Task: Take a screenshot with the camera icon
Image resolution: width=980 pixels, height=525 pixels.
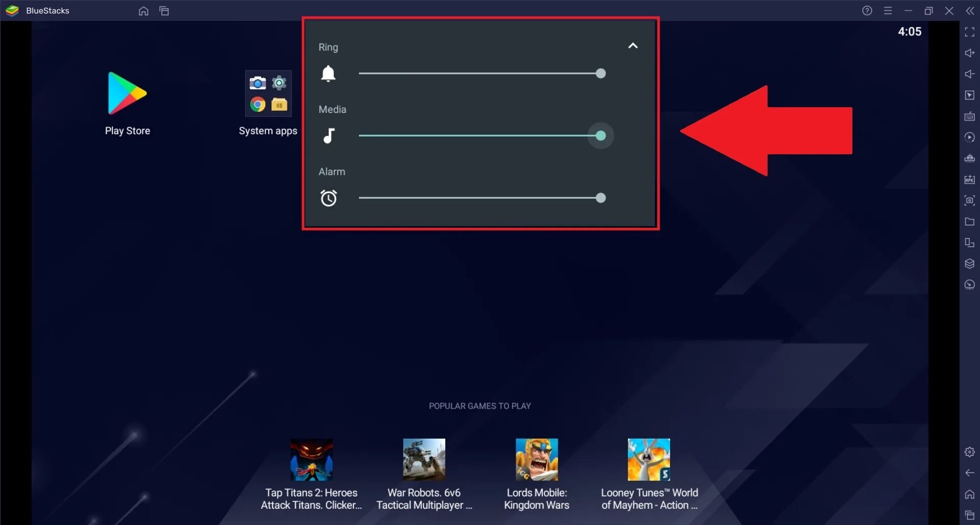Action: (x=970, y=200)
